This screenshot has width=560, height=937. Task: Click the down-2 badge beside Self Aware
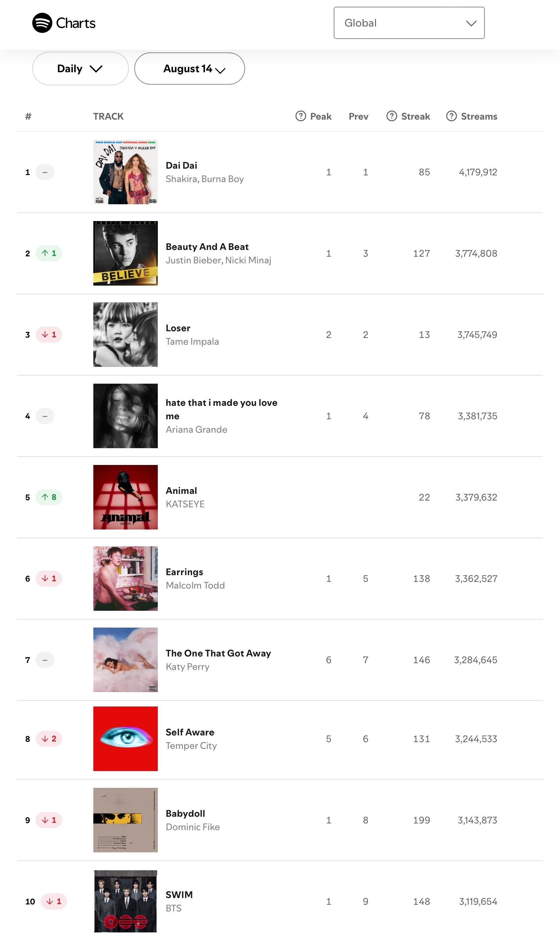tap(49, 739)
